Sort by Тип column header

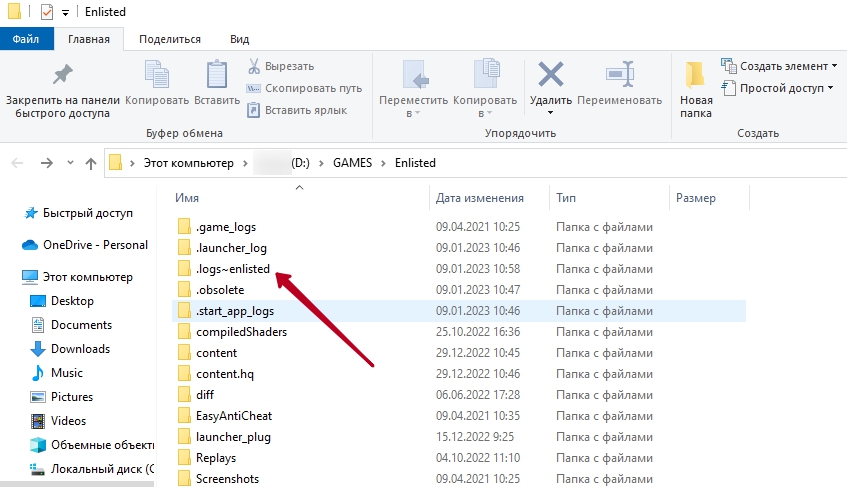click(x=566, y=198)
